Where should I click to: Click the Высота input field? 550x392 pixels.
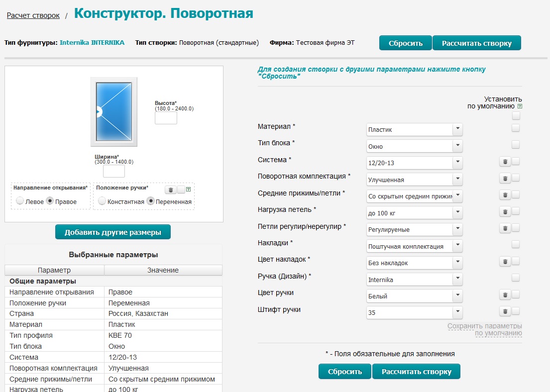[x=166, y=118]
